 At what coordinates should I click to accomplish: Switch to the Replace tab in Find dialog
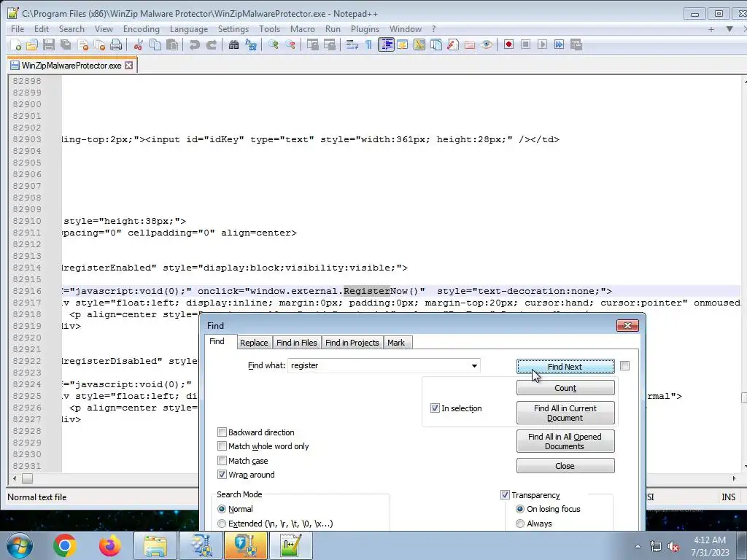point(254,343)
